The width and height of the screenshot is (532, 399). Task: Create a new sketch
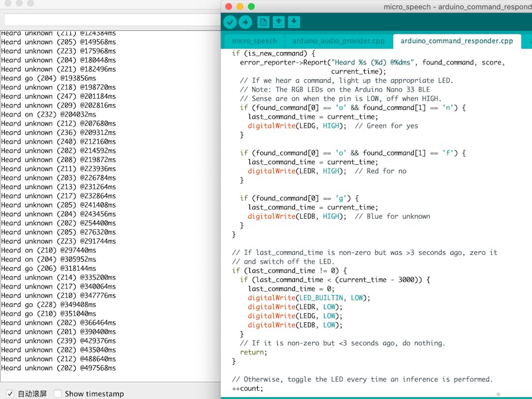(262, 22)
